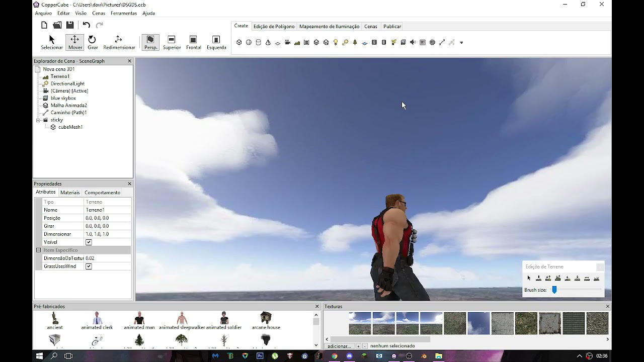Undo the last action

pyautogui.click(x=86, y=25)
